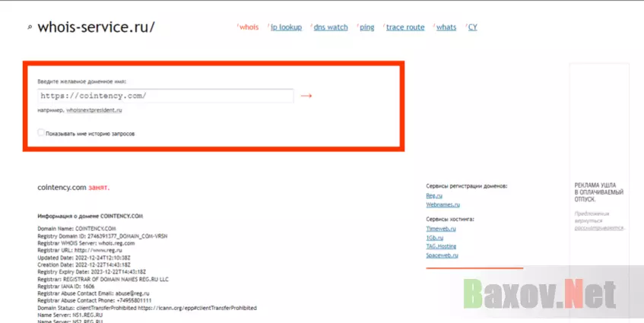644x323 pixels.
Task: Click the ad proposals link in the sidebar
Action: (599, 227)
